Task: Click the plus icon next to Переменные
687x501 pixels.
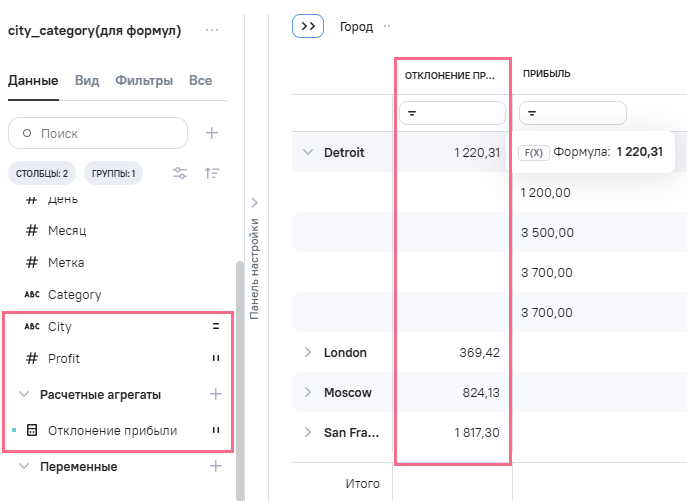Action: [x=215, y=466]
